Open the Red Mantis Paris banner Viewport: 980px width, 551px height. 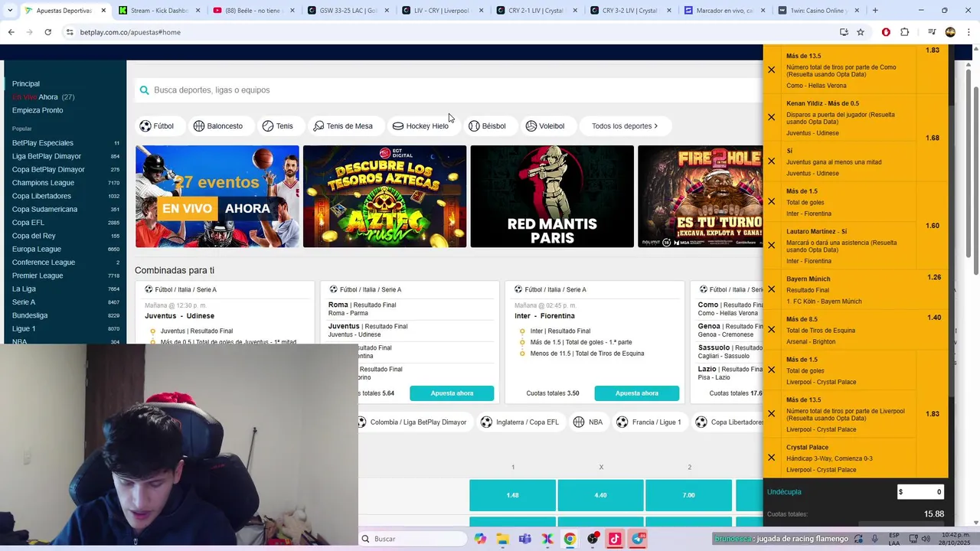click(552, 197)
